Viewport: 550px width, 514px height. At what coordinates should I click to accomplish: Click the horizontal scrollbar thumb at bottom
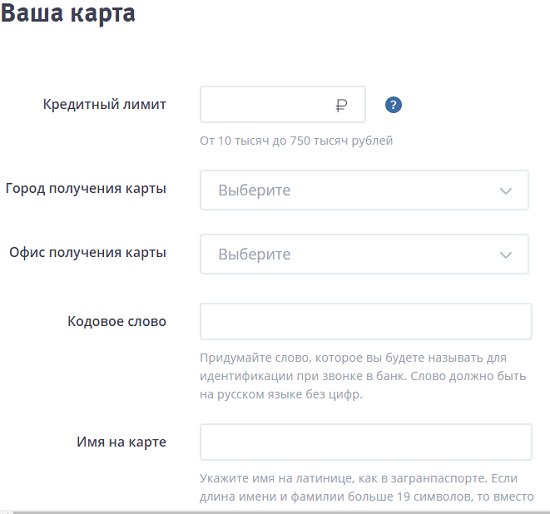tap(281, 512)
